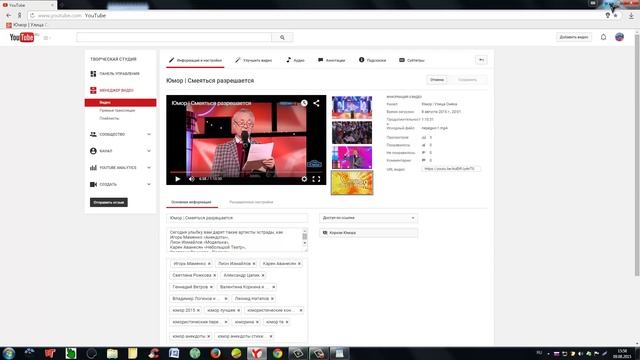Screen dimensions: 640x360
Task: Remove the tag Леонид Натапов
Action: [272, 299]
